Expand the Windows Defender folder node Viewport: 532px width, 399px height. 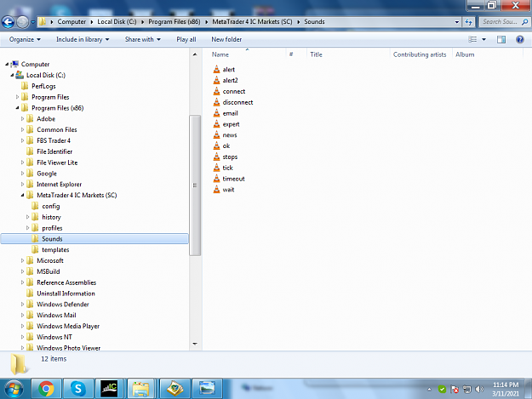pos(22,305)
